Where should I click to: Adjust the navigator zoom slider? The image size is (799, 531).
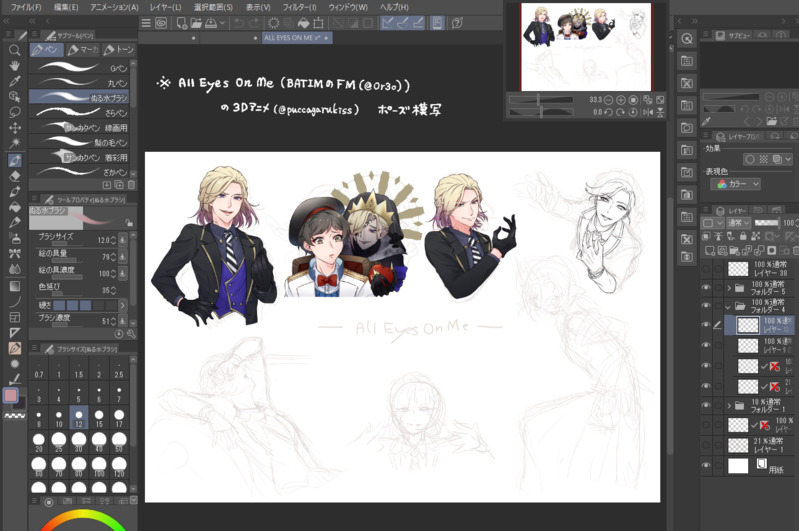541,100
